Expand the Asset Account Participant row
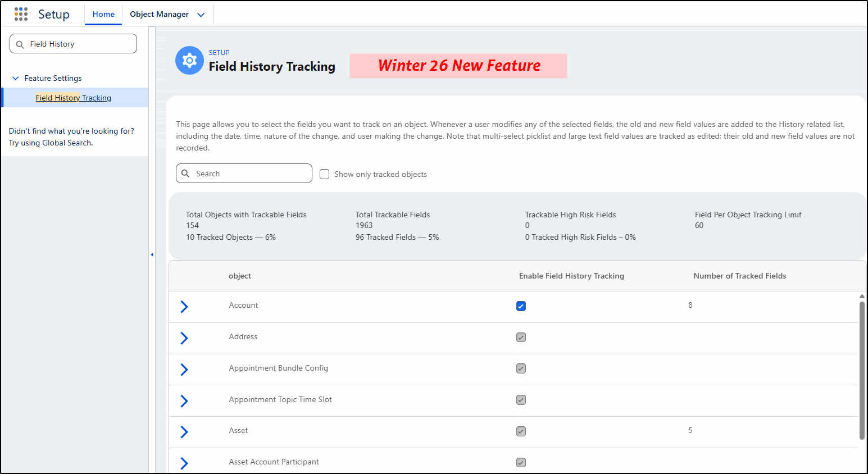 [x=184, y=463]
